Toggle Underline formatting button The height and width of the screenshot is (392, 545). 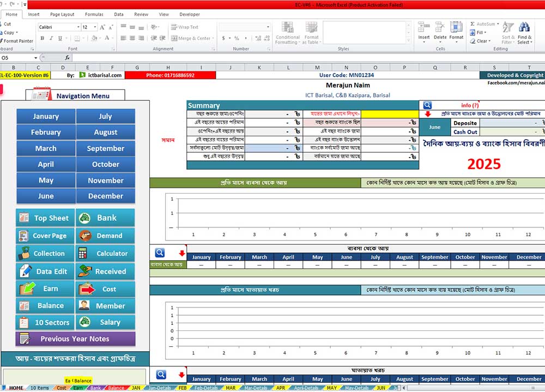(x=59, y=38)
